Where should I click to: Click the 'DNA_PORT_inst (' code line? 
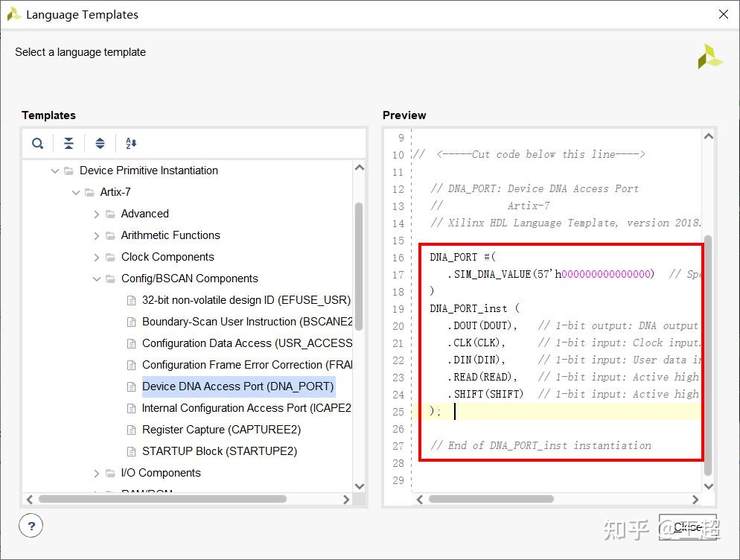(x=474, y=309)
